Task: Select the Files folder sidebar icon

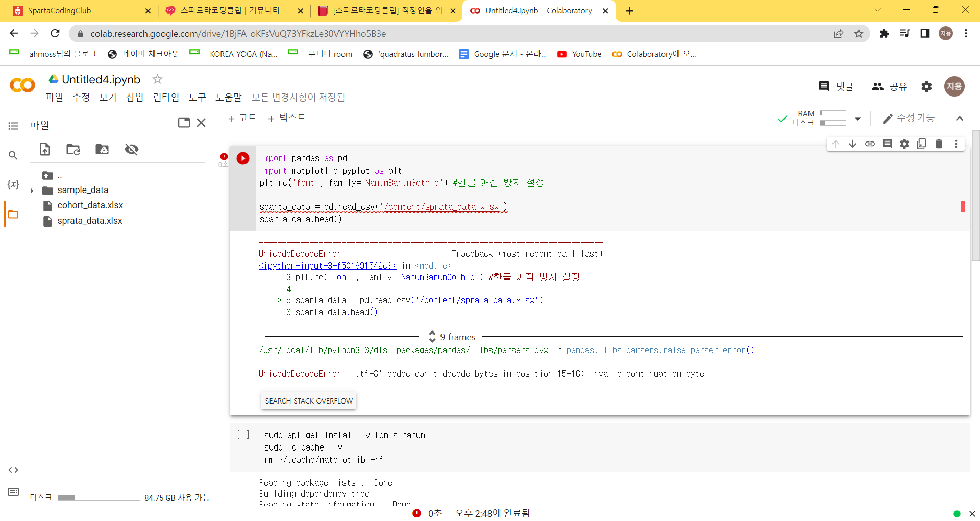Action: [x=13, y=215]
